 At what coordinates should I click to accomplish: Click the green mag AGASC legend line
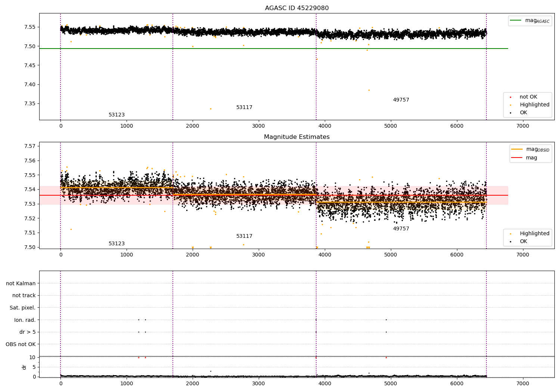click(516, 21)
